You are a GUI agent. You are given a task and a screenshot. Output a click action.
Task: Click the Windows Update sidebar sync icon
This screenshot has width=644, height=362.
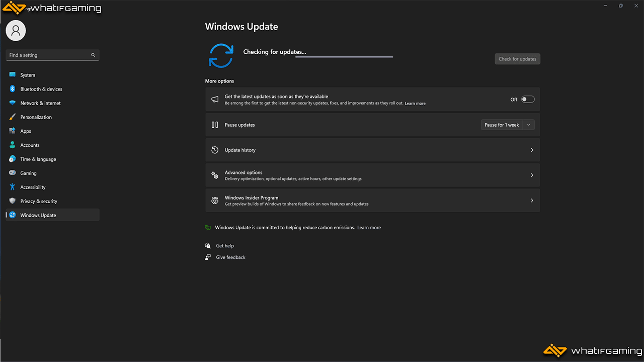tap(12, 215)
